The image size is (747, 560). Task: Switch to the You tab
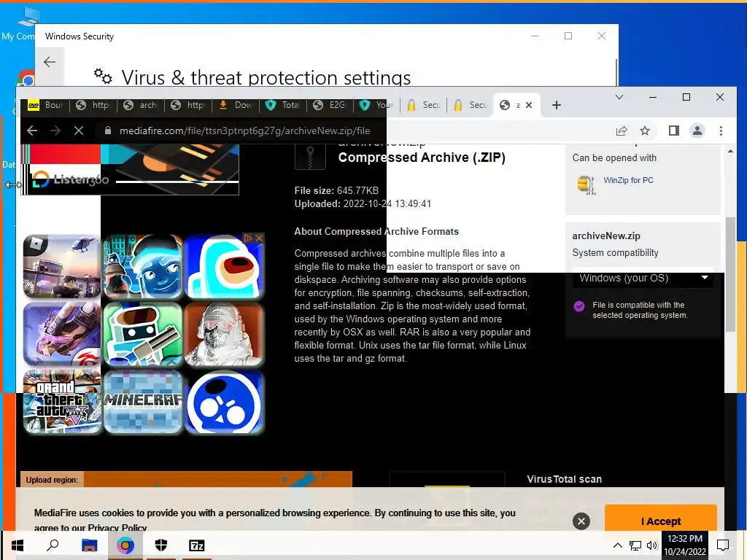click(x=377, y=105)
